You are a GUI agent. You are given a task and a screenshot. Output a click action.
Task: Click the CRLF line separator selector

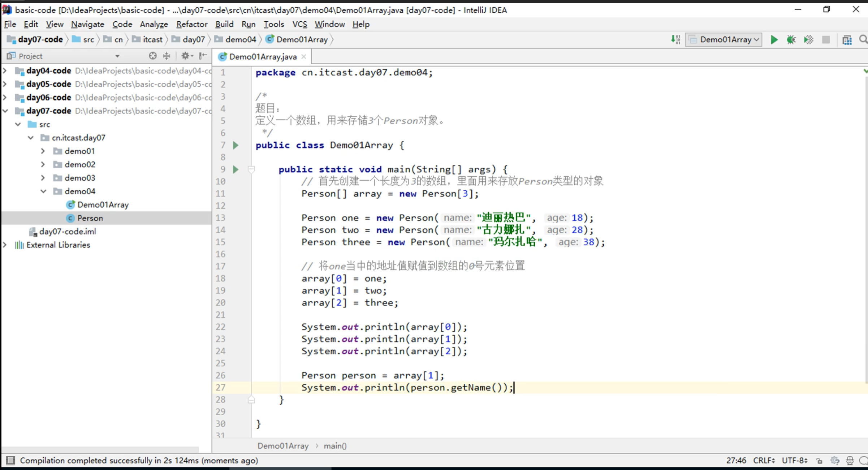point(763,461)
